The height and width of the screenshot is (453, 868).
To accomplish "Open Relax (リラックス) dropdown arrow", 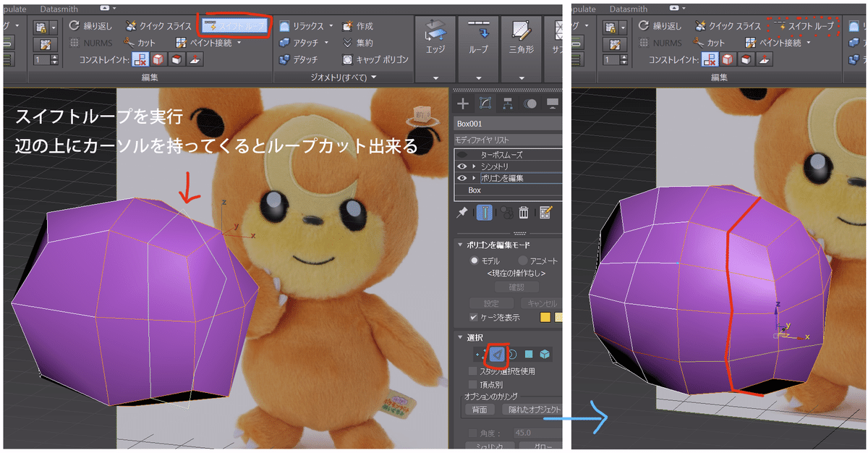I will tap(331, 26).
